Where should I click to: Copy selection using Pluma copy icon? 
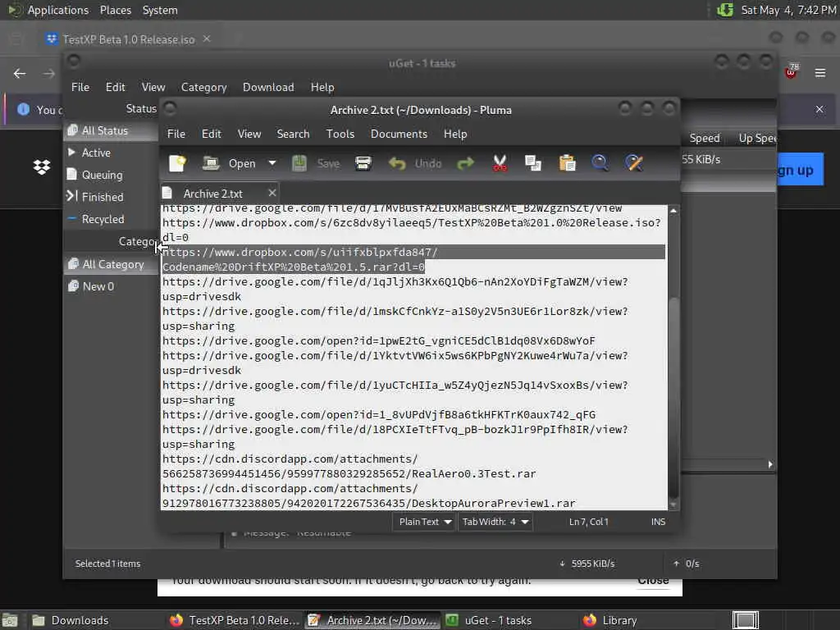coord(533,163)
